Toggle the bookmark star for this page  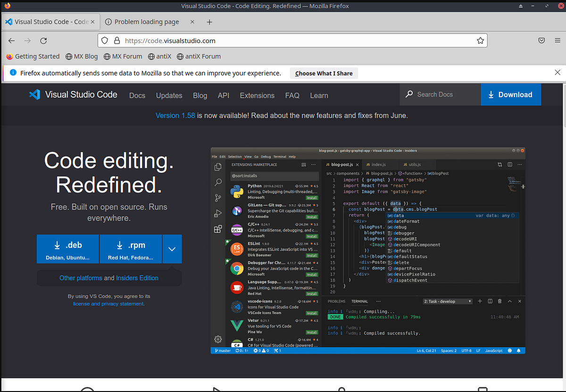pyautogui.click(x=480, y=41)
